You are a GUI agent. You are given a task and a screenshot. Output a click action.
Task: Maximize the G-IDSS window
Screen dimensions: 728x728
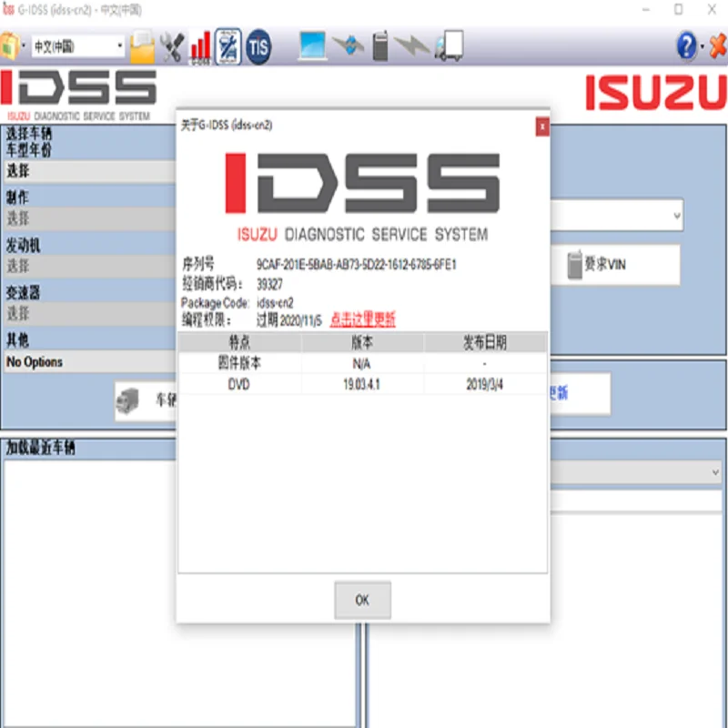pos(678,10)
